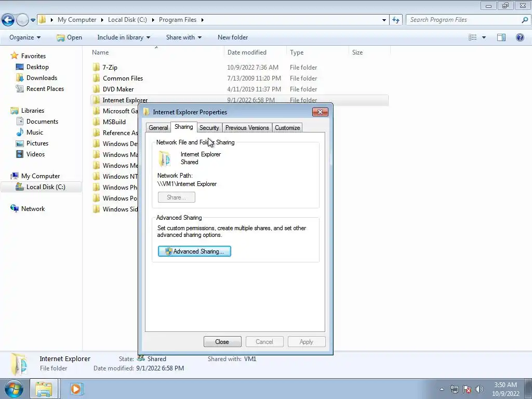The width and height of the screenshot is (532, 399).
Task: Click the change view icon
Action: coord(473,37)
